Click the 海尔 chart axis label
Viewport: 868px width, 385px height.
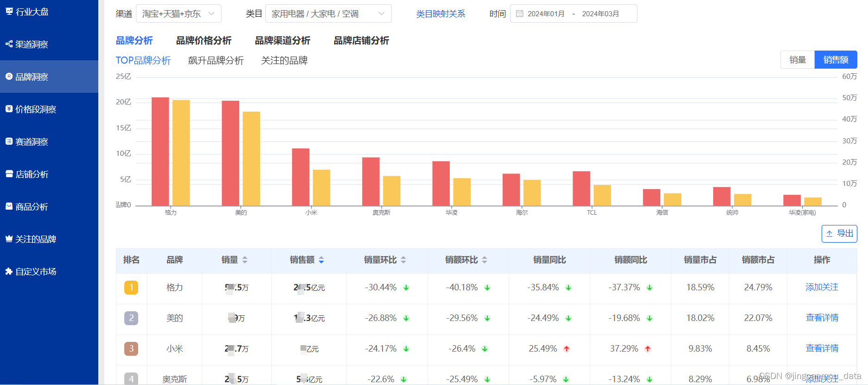click(x=522, y=212)
